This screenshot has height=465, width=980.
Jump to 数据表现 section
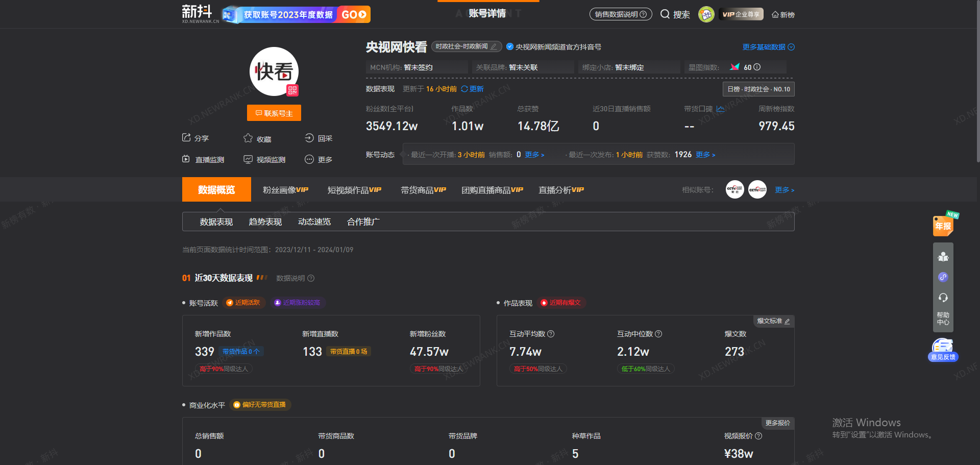pos(216,222)
